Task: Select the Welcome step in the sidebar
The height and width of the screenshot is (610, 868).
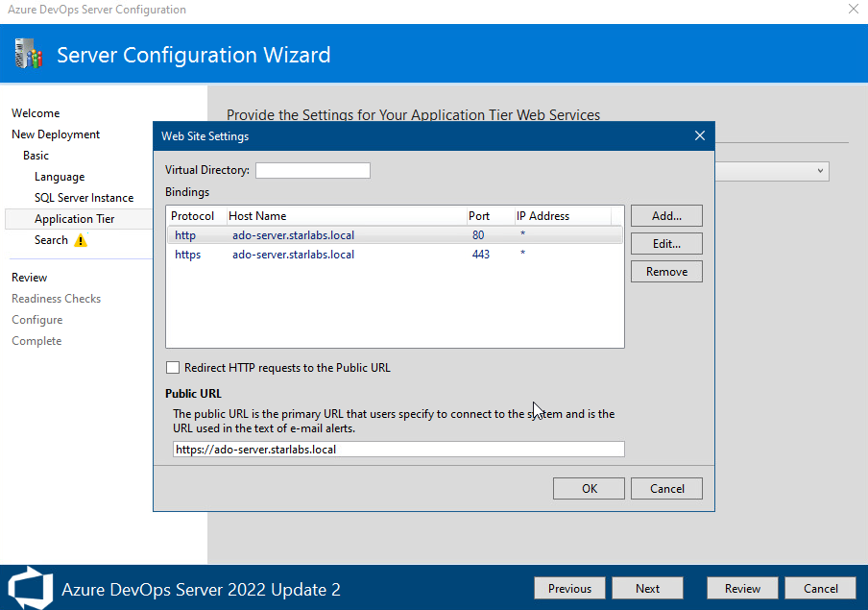Action: [36, 112]
